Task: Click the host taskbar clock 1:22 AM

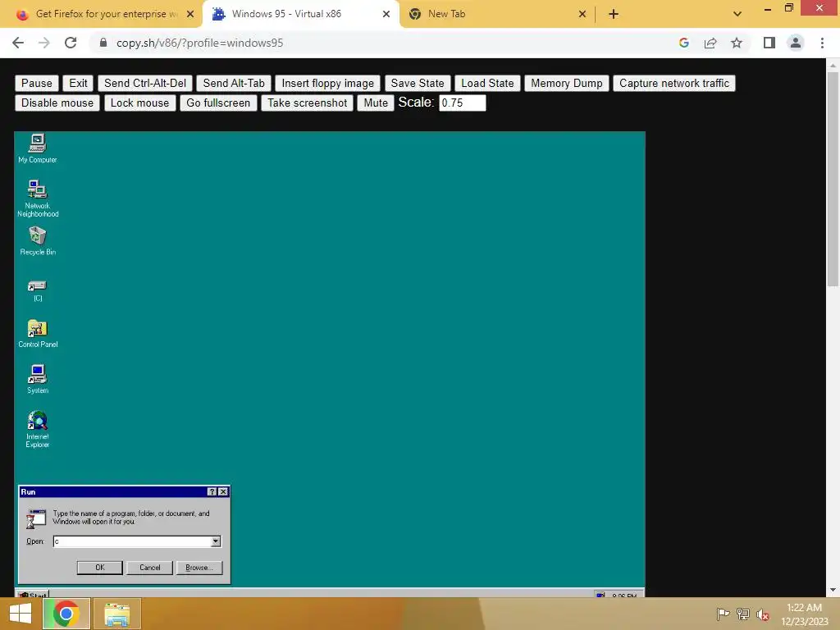Action: [x=804, y=608]
